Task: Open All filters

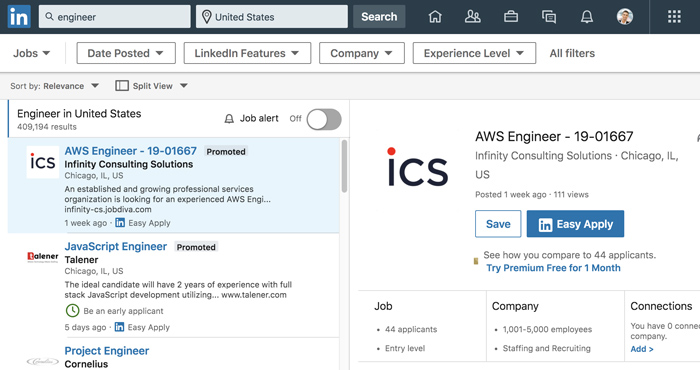Action: 572,53
